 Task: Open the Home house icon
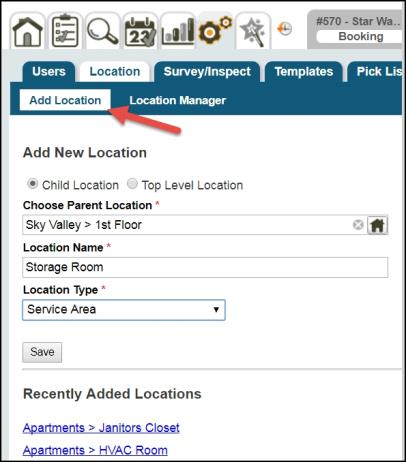[x=28, y=32]
